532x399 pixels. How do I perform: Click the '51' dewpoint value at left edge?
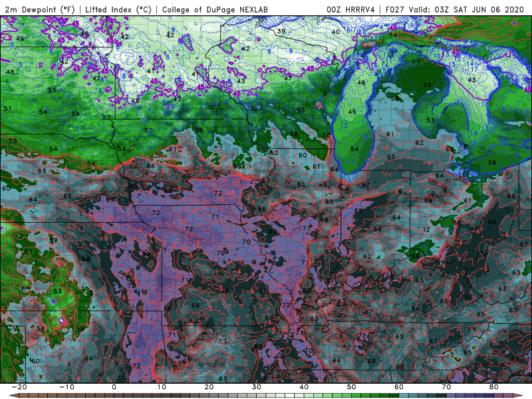[x=7, y=109]
